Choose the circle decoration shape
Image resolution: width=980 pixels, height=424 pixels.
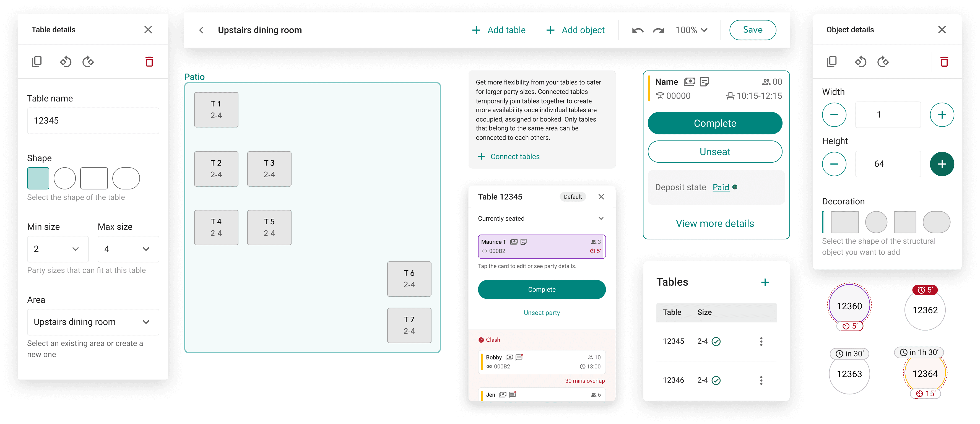(876, 222)
